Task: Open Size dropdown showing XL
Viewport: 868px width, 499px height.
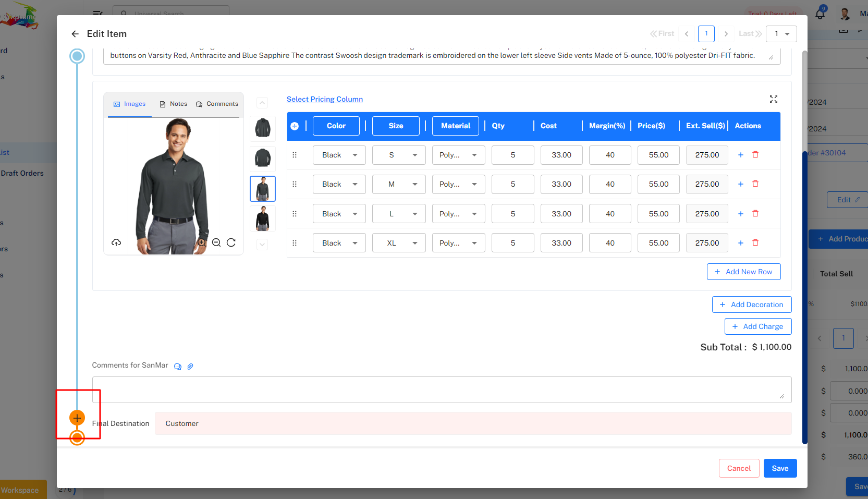Action: [399, 243]
